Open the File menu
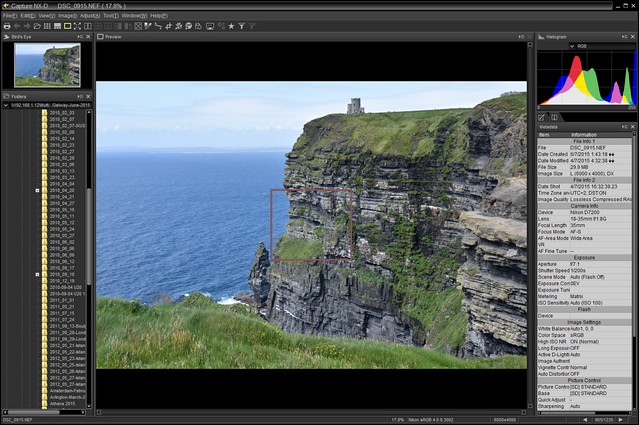 click(x=10, y=15)
